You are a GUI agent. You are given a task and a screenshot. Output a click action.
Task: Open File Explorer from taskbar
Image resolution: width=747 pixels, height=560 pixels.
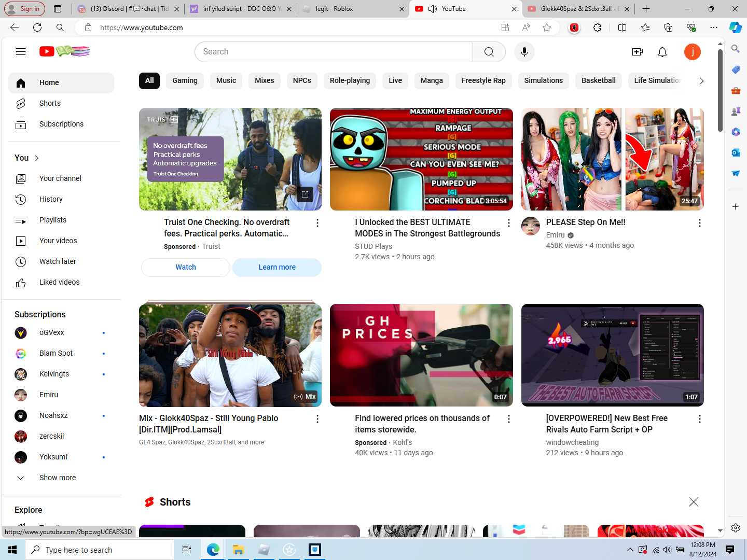pos(238,550)
